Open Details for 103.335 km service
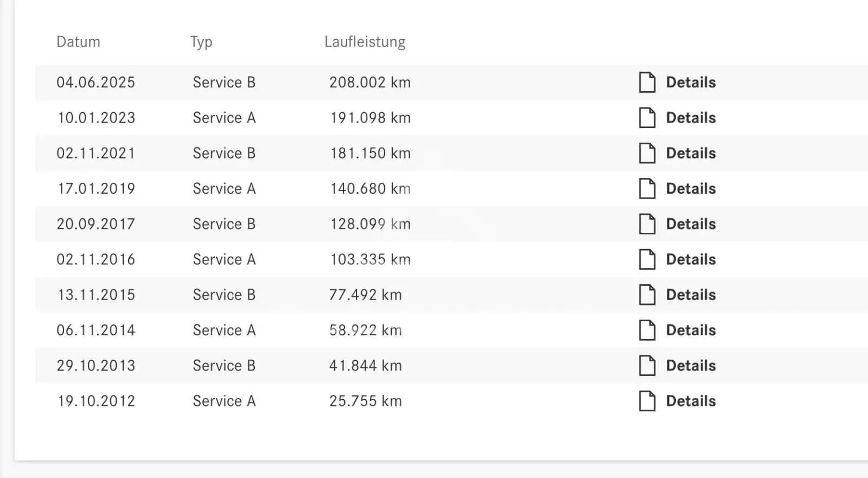The image size is (868, 478). click(691, 259)
